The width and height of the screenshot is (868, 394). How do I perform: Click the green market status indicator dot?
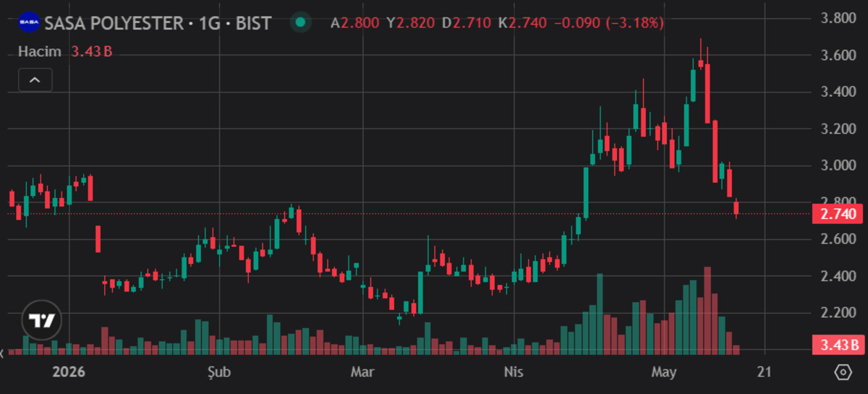tap(300, 22)
